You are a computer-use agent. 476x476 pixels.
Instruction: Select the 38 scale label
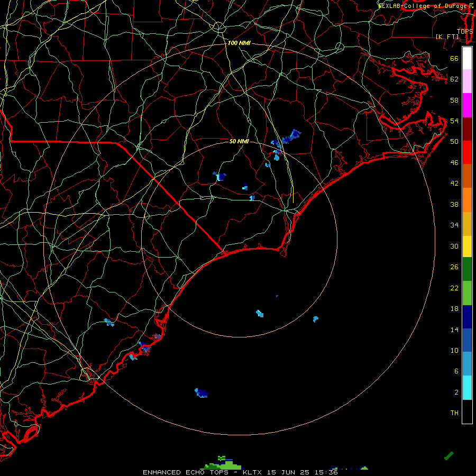[454, 204]
